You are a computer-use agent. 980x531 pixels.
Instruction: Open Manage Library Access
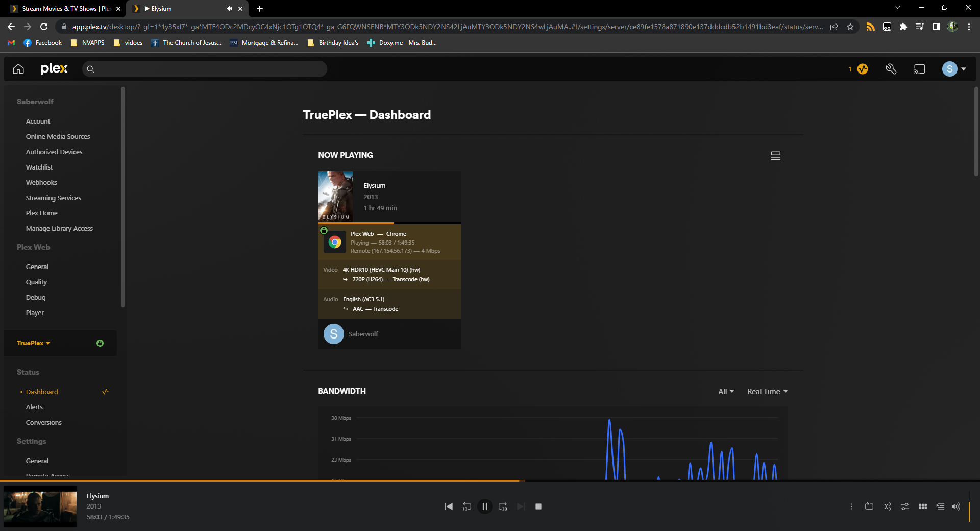pyautogui.click(x=59, y=229)
